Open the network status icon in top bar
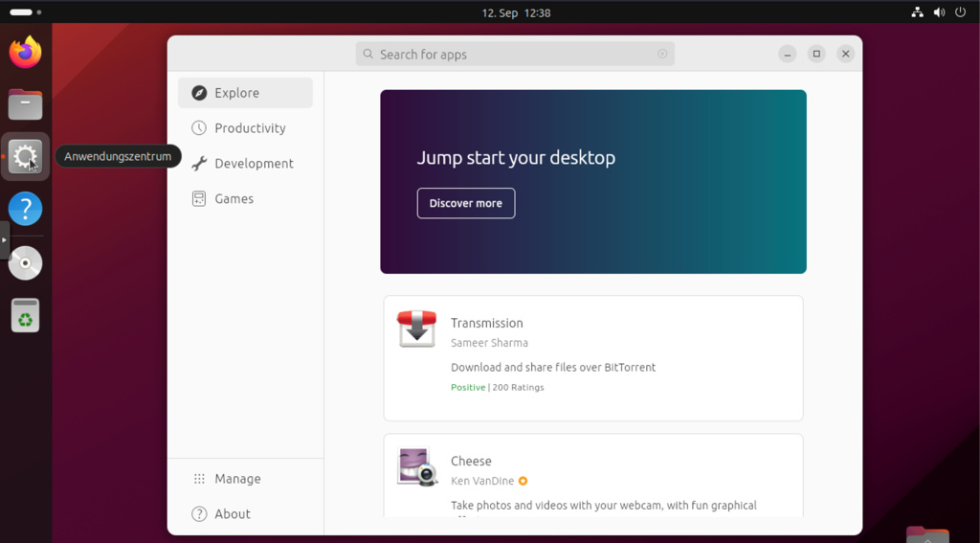Viewport: 980px width, 543px height. coord(917,11)
